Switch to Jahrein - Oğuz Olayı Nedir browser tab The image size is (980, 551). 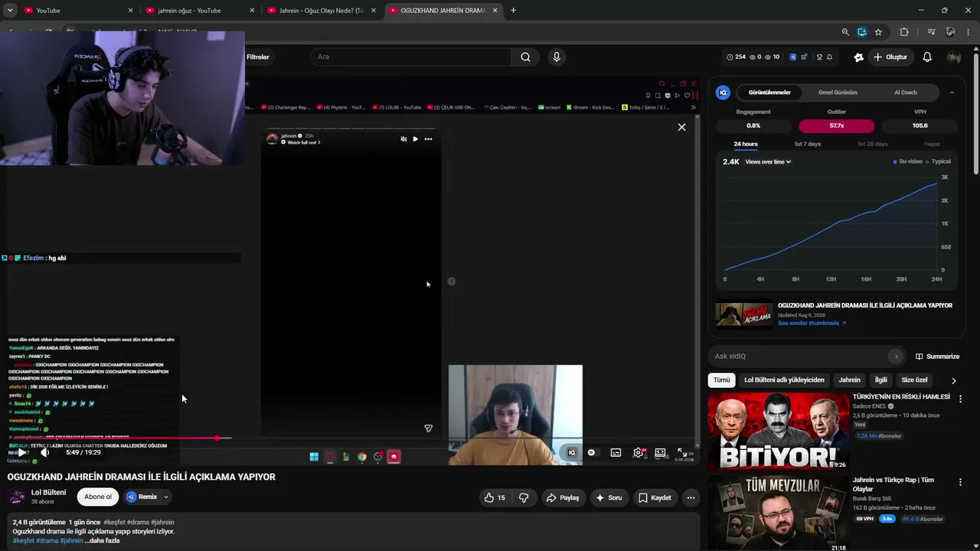322,11
